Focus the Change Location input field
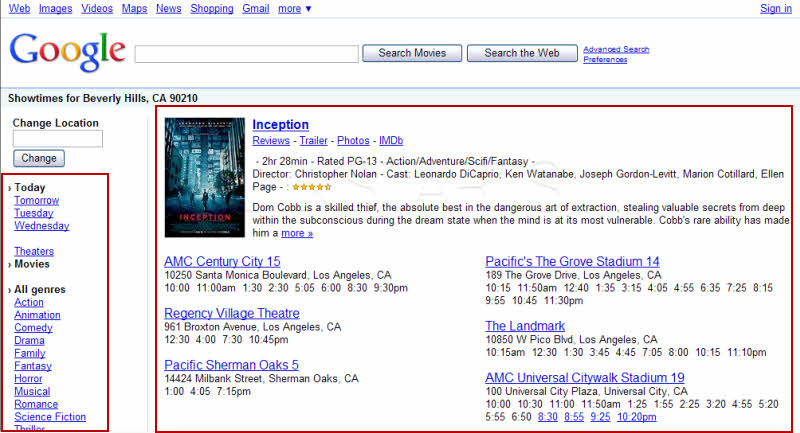The height and width of the screenshot is (433, 800). tap(58, 139)
